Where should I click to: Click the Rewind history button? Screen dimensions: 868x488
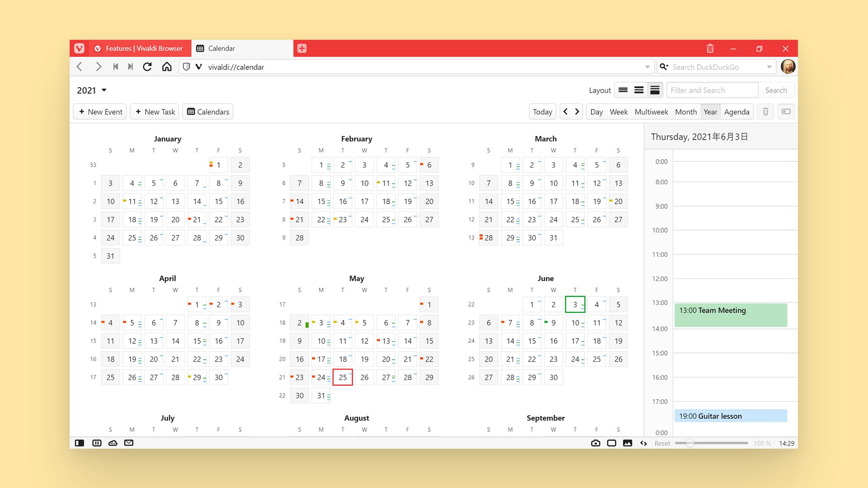tap(116, 67)
